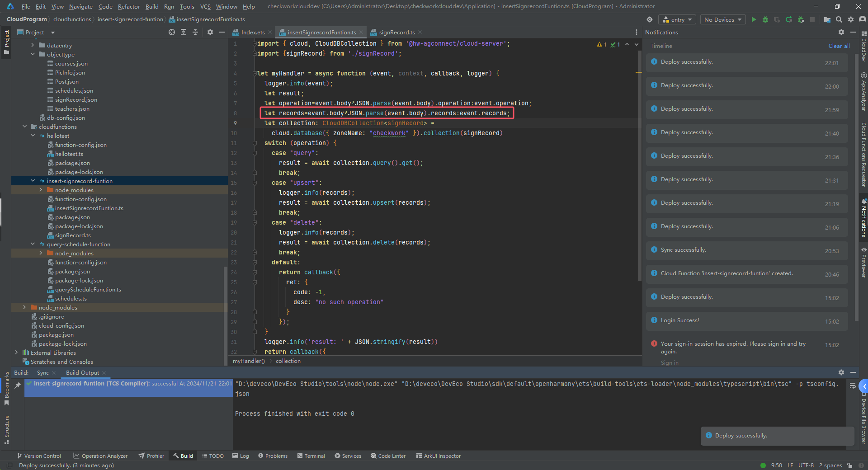
Task: Click the warning count indicator in editor
Action: 602,44
